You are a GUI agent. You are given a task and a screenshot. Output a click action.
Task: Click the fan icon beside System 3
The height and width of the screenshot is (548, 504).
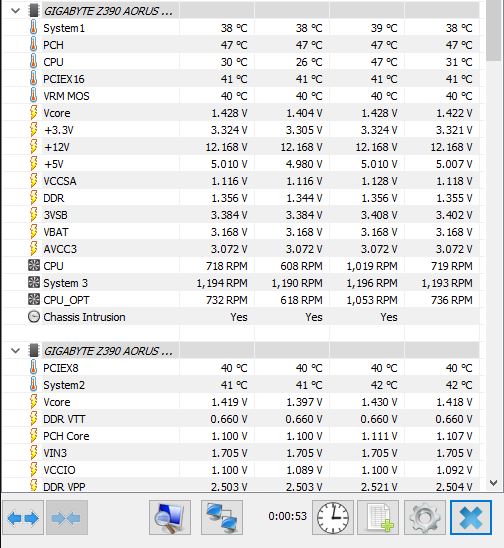[x=34, y=282]
